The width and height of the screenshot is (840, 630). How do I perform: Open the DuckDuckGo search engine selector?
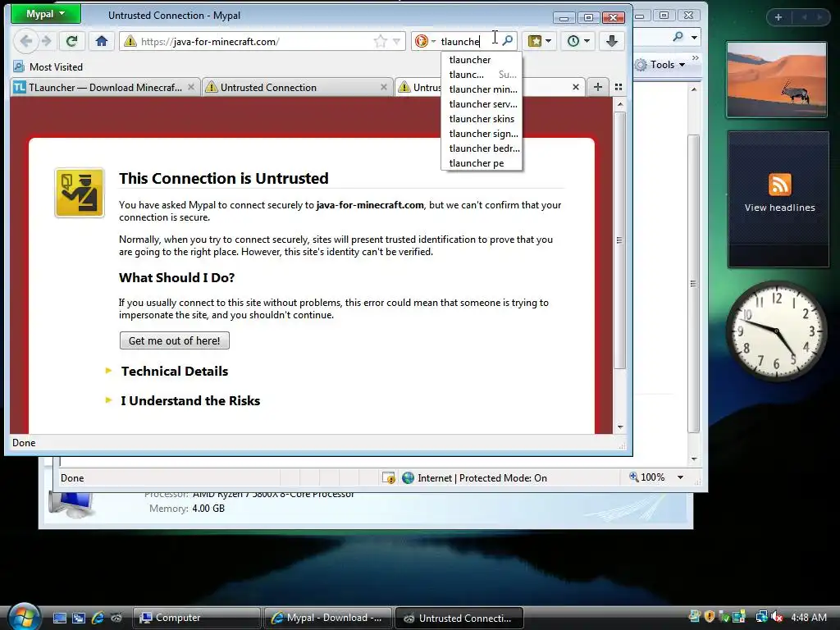pyautogui.click(x=426, y=41)
